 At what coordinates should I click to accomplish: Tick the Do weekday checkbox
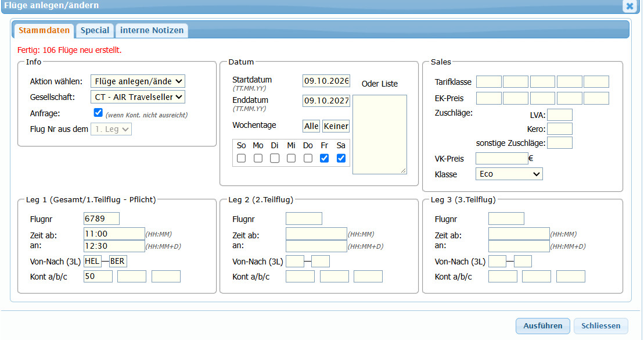308,158
